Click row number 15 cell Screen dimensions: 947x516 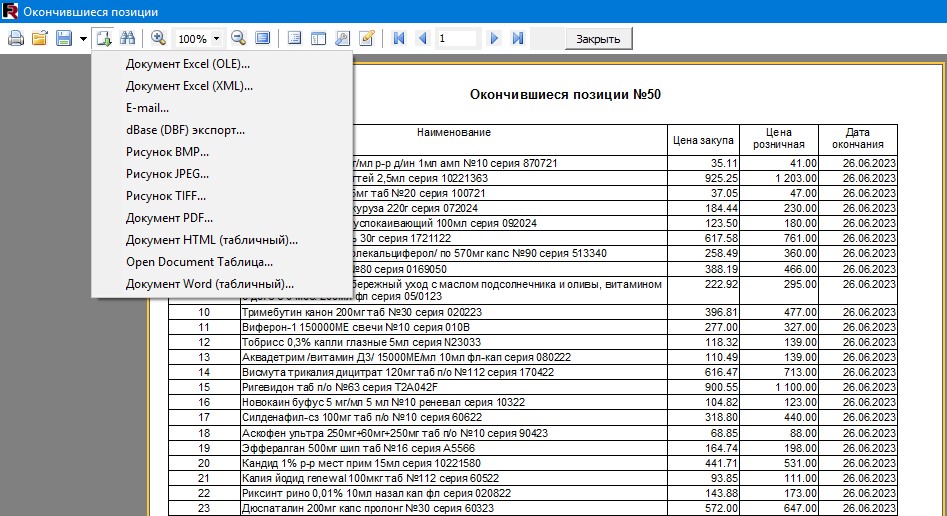click(204, 388)
